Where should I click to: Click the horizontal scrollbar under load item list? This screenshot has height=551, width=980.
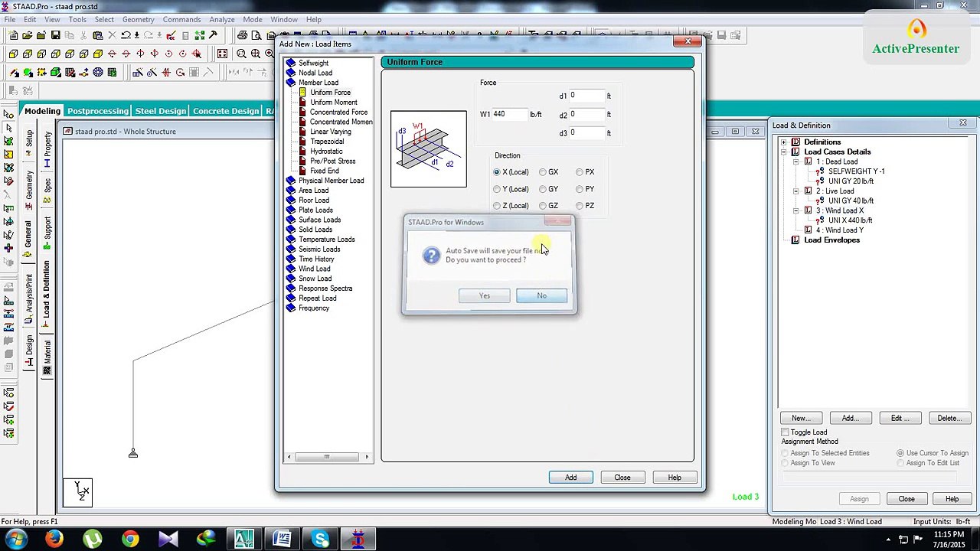[327, 457]
